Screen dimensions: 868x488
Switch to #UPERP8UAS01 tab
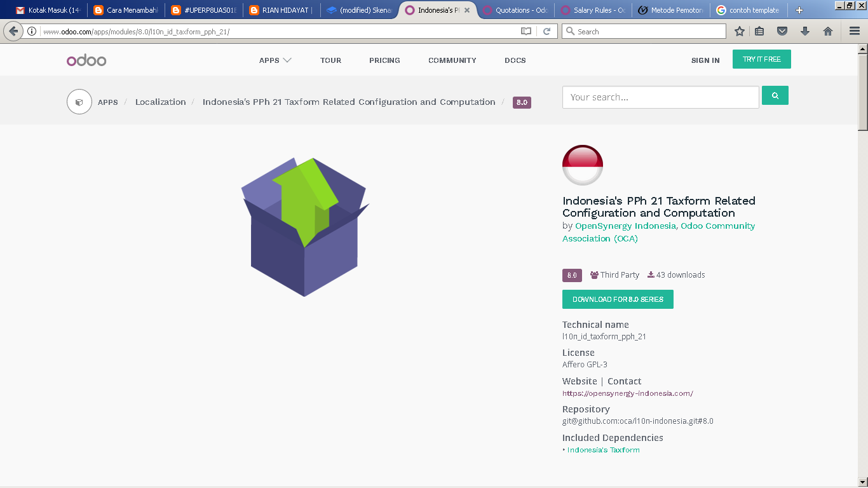click(x=204, y=10)
